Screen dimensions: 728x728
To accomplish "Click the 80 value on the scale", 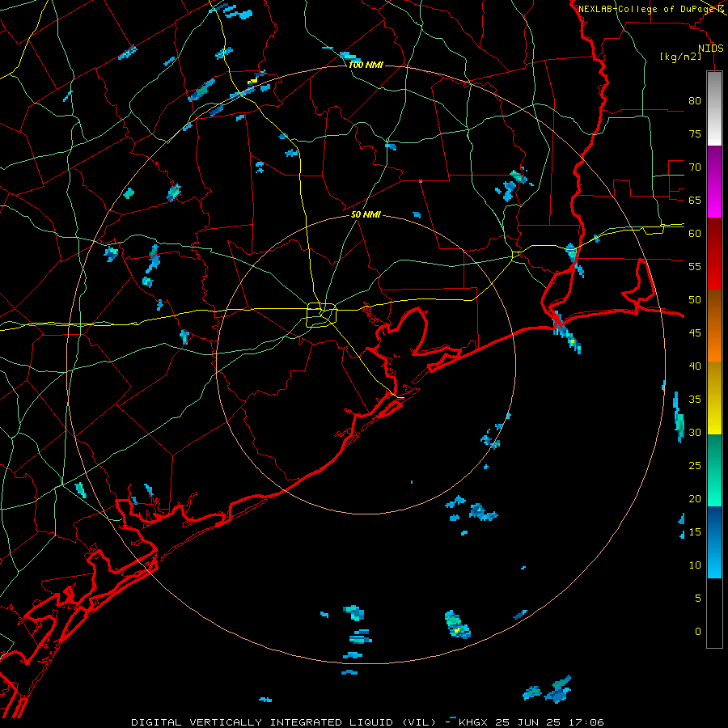I will [x=695, y=101].
